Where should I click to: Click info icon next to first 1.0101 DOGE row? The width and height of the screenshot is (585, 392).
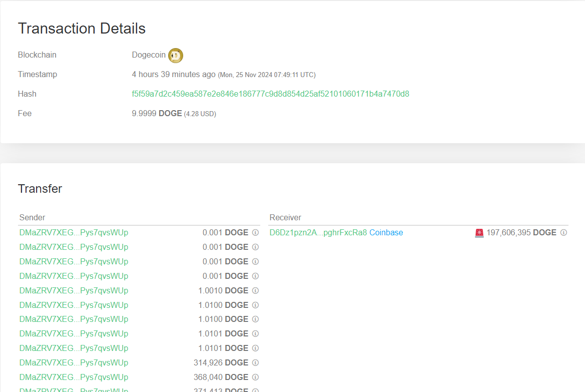tap(255, 333)
